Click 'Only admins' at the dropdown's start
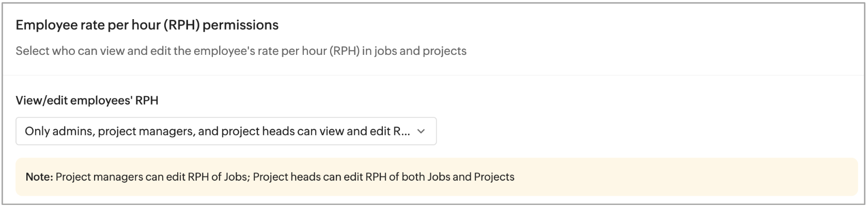The height and width of the screenshot is (207, 868). click(x=58, y=131)
